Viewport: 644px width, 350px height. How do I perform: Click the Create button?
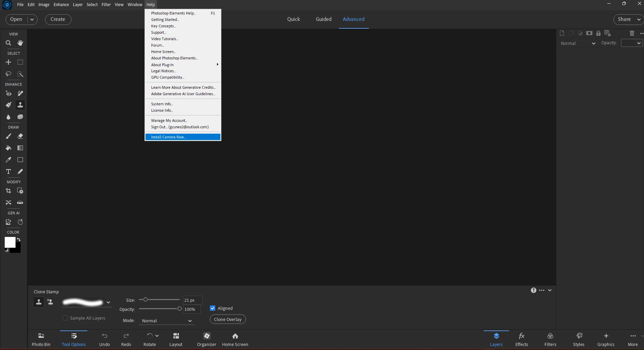58,20
